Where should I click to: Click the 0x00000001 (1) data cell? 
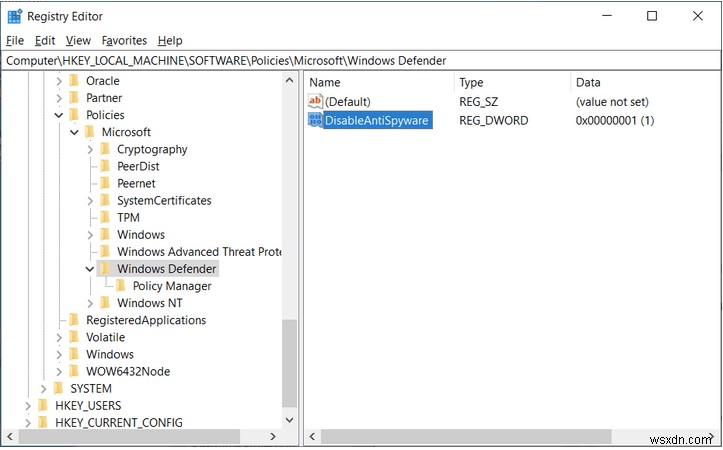[615, 120]
